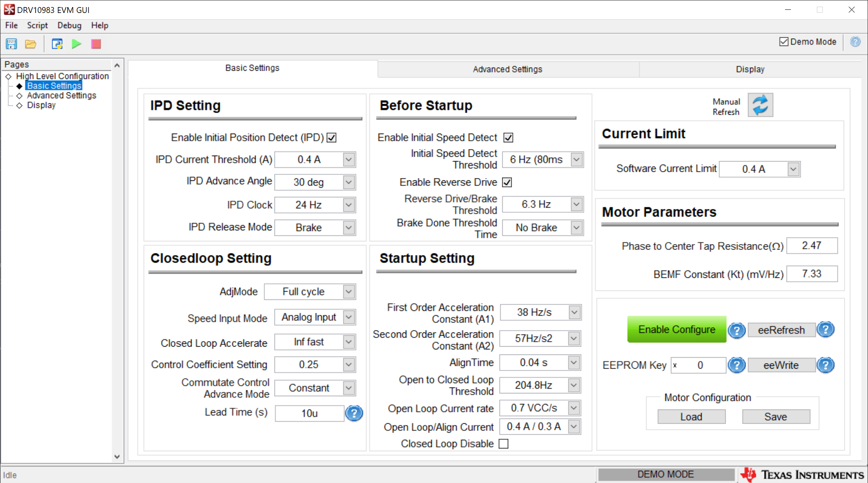Uncheck Enable Reverse Drive checkbox
Viewport: 868px width, 483px height.
coord(507,182)
